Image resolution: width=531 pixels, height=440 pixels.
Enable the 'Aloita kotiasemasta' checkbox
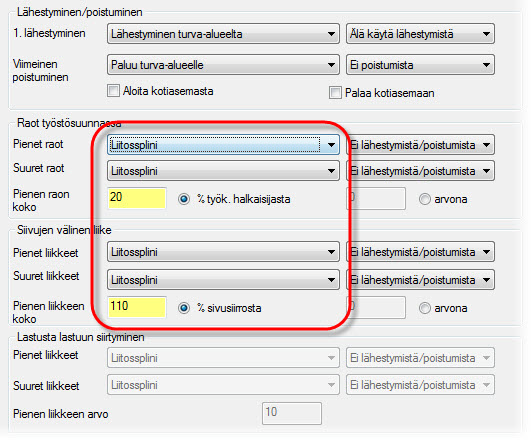click(x=113, y=91)
